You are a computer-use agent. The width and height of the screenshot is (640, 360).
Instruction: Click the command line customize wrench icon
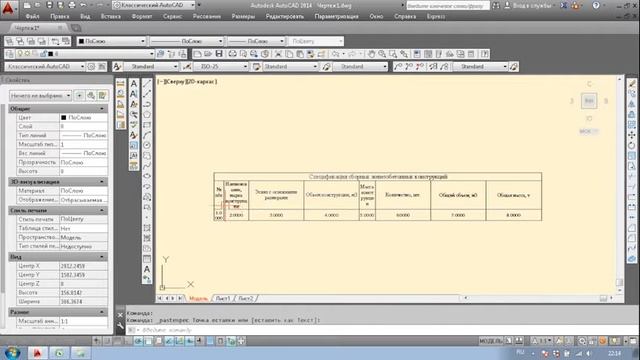[x=120, y=326]
